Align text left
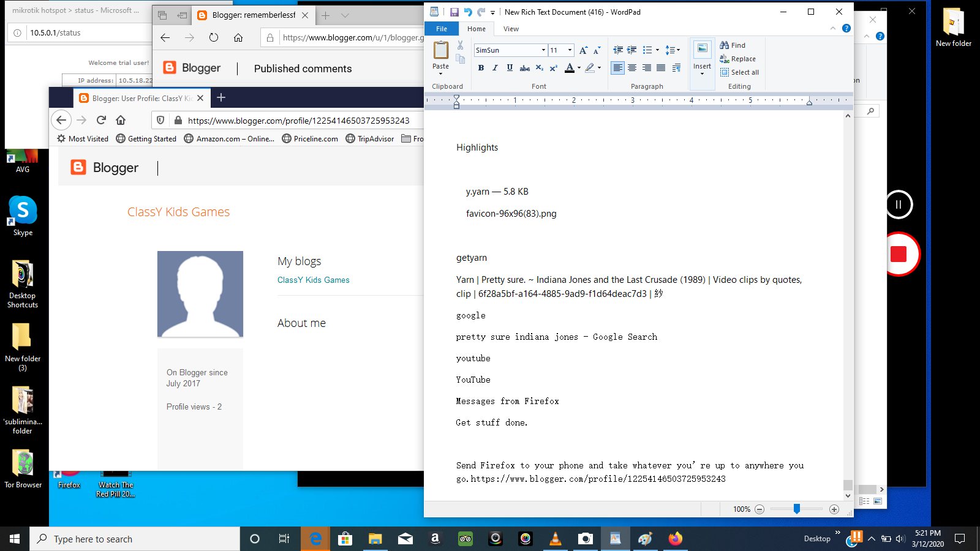The width and height of the screenshot is (980, 551). point(618,68)
